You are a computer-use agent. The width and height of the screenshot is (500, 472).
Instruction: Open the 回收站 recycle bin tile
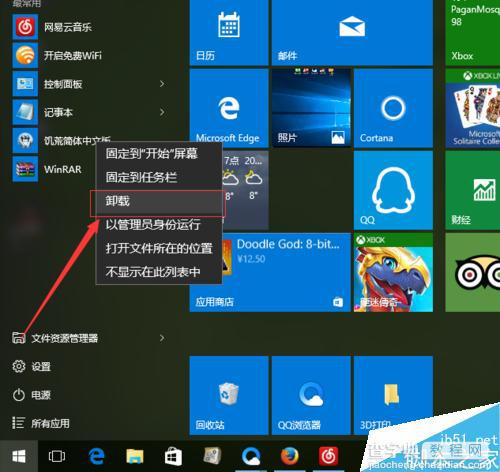pos(229,395)
